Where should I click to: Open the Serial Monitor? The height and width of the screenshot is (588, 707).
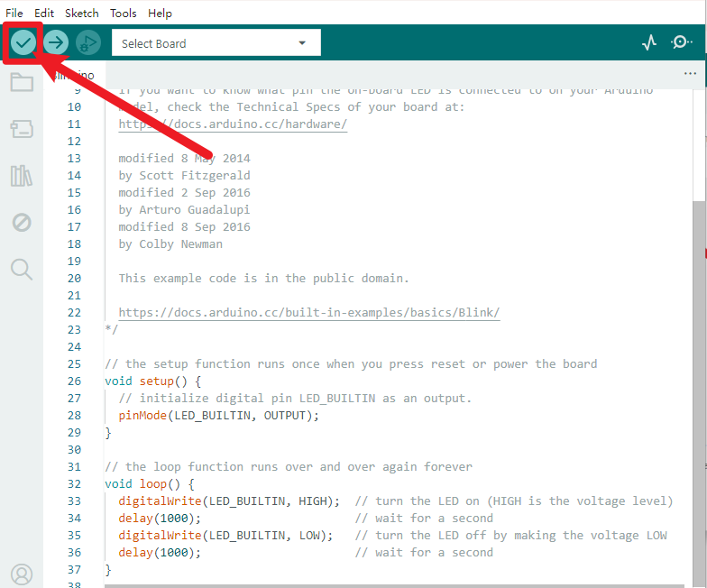(x=682, y=42)
